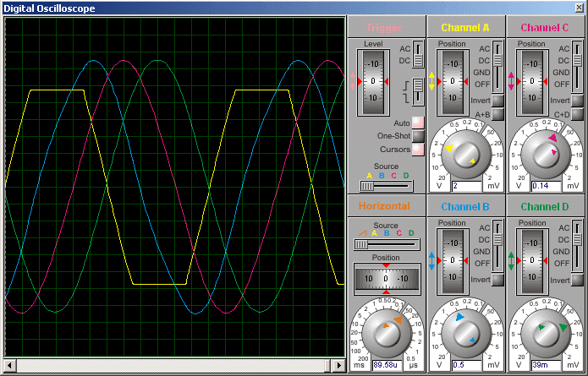The image size is (588, 376).
Task: Click the Channel D volts-per-division knob
Action: click(546, 333)
